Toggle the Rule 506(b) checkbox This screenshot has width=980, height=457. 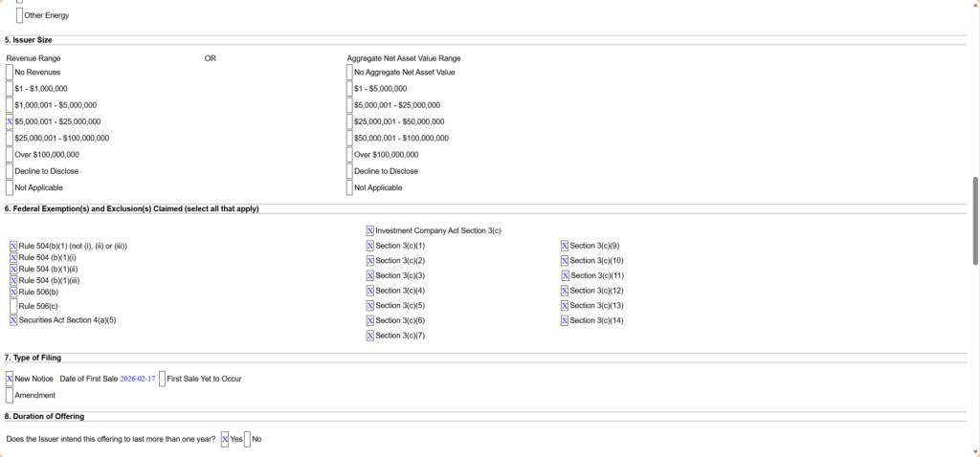13,292
